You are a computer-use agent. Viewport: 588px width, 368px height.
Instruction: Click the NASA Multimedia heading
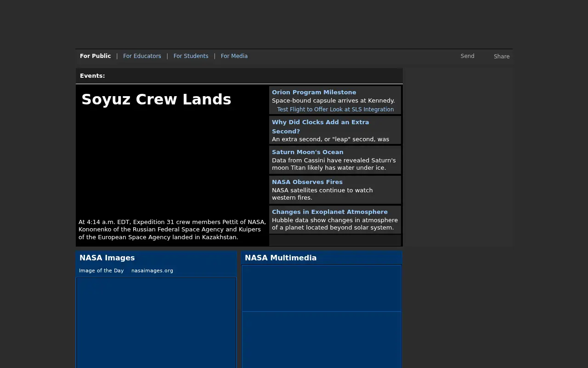(281, 258)
